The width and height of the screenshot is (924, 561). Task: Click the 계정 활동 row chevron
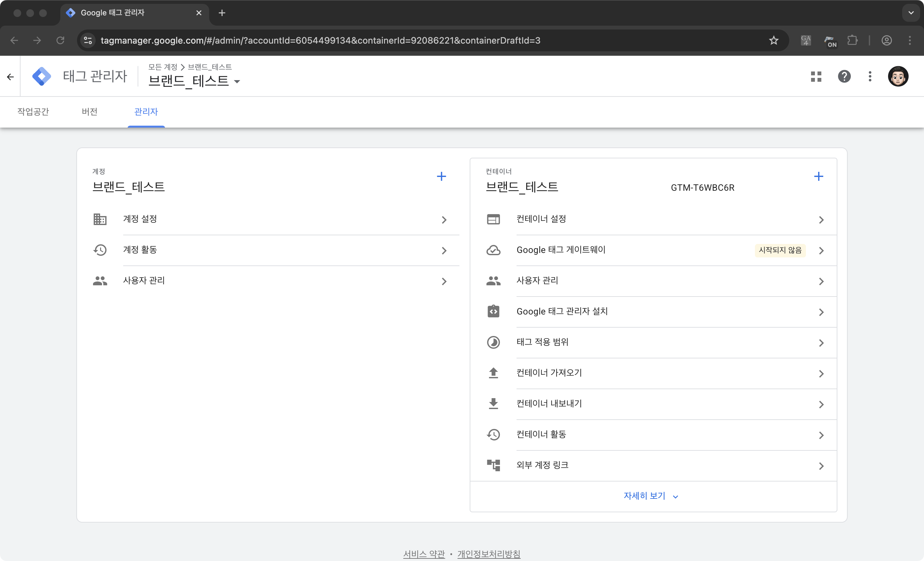click(444, 250)
